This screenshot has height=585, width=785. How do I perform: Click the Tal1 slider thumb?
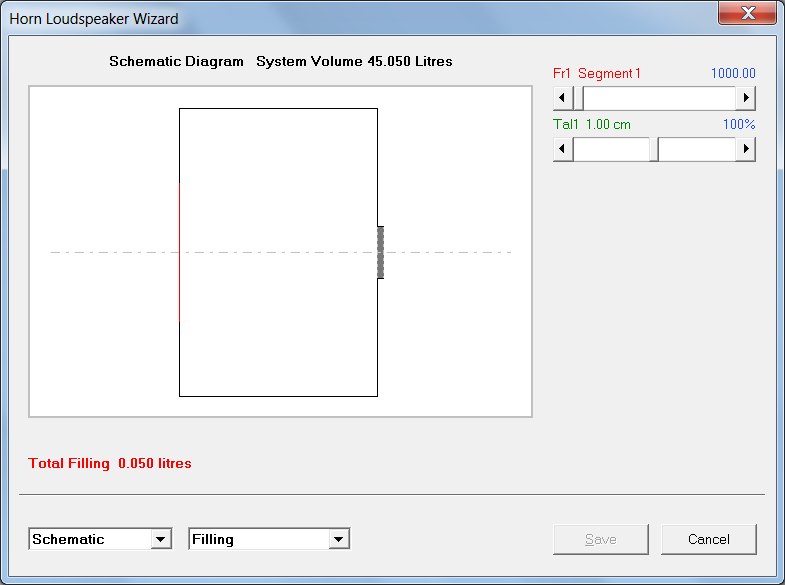pos(654,149)
